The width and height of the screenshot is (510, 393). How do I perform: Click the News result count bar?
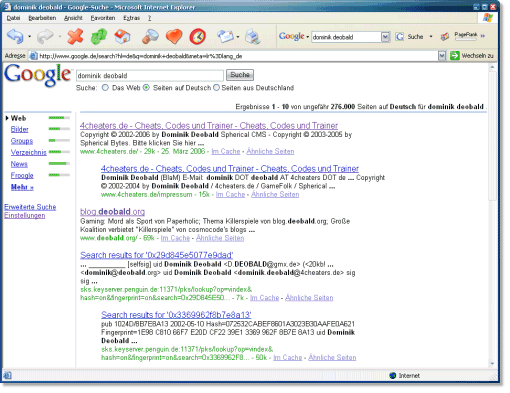(59, 163)
